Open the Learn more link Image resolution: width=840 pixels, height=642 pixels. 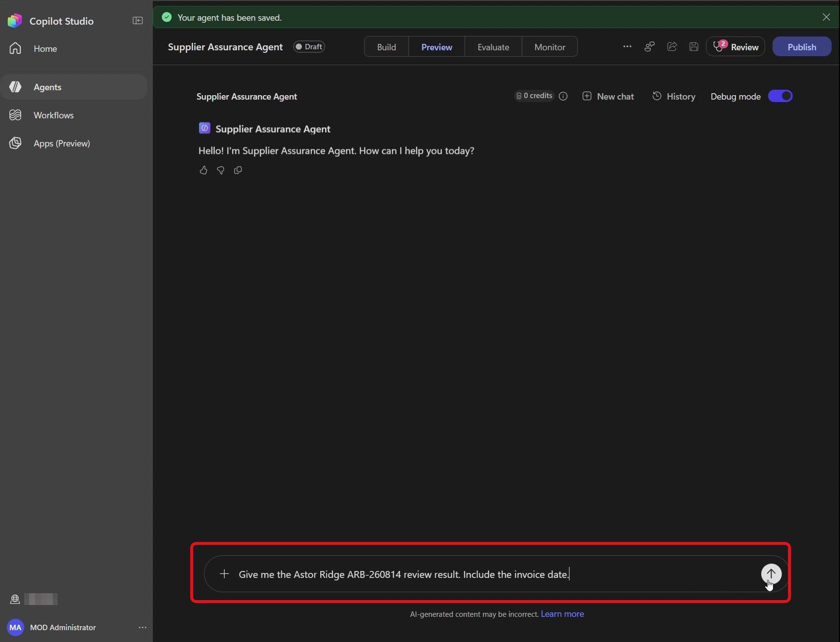click(x=562, y=614)
